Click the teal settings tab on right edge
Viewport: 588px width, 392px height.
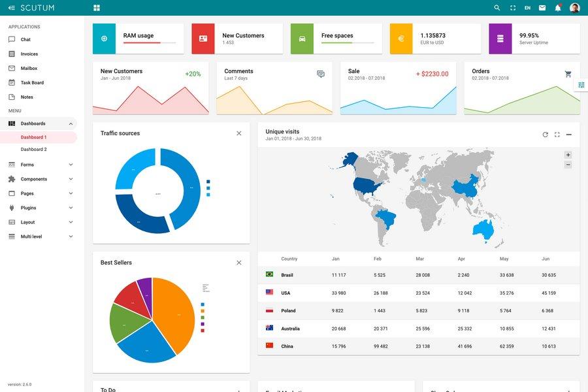coord(580,84)
